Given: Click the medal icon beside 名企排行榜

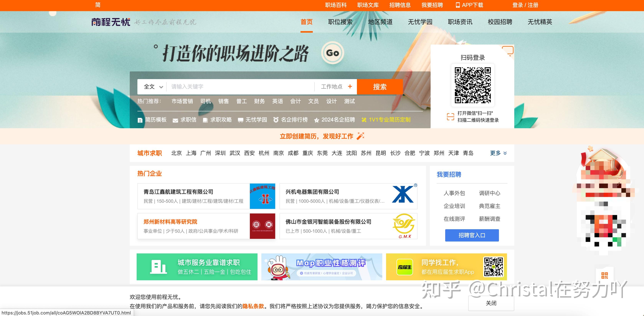Looking at the screenshot, I should point(276,120).
